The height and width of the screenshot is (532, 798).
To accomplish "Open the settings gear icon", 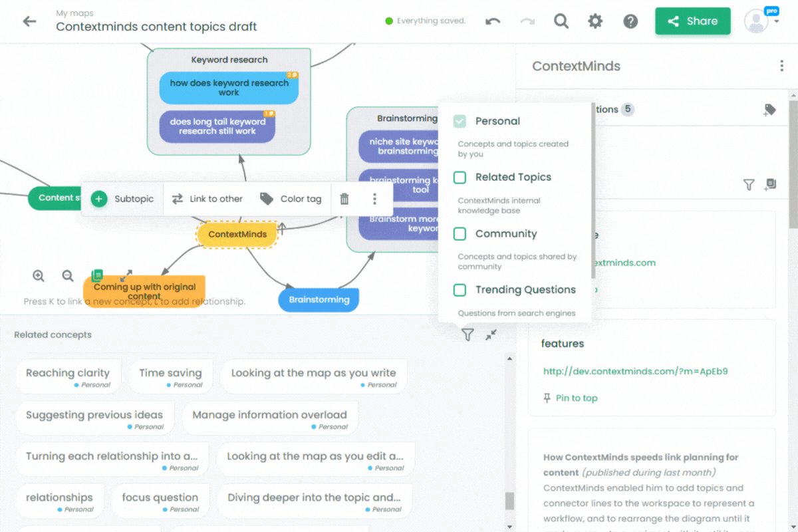I will 595,21.
